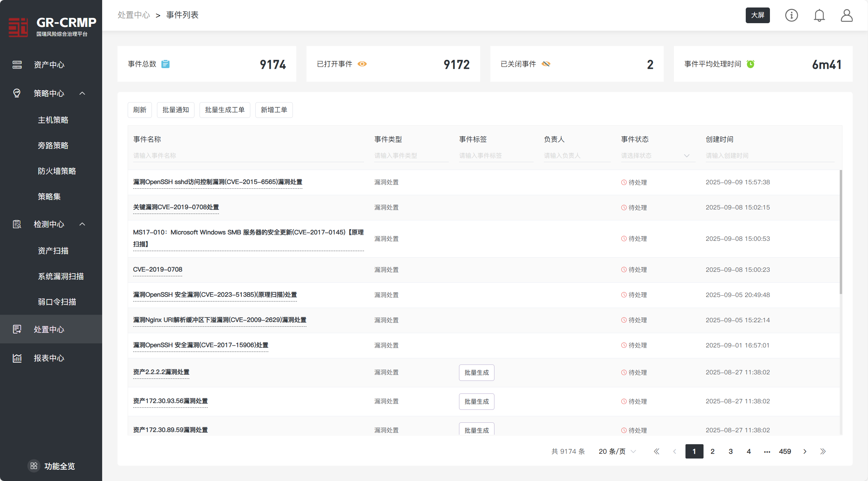Open the user profile icon
The image size is (868, 481).
[x=846, y=15]
